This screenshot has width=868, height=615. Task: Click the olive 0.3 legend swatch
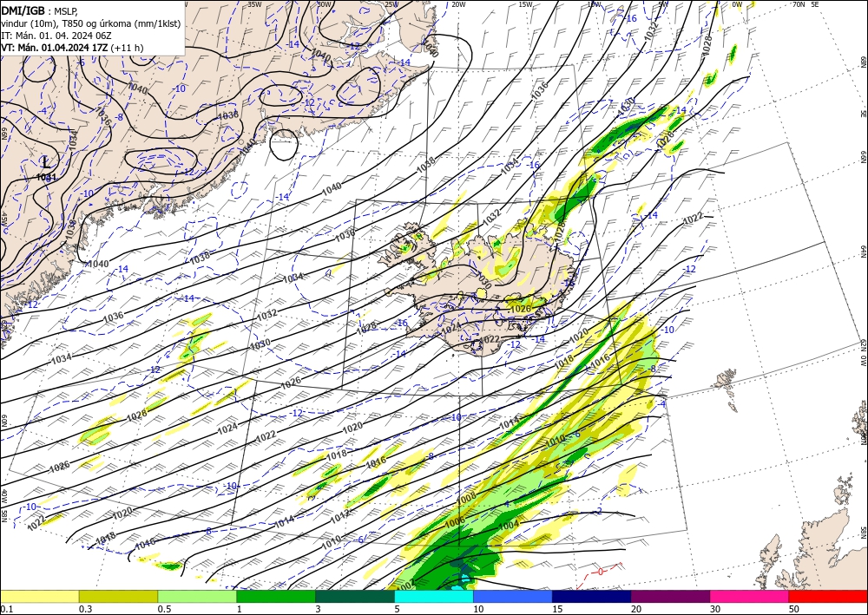[118, 596]
